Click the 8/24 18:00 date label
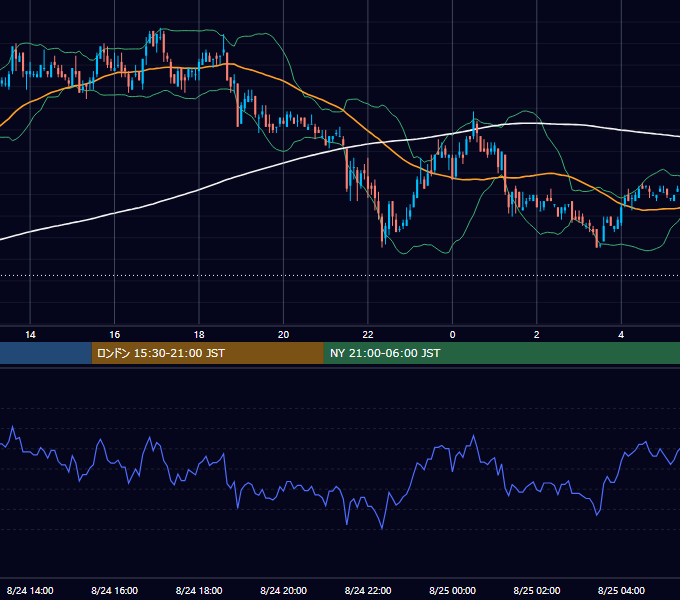Viewport: 680px width, 600px height. [199, 590]
